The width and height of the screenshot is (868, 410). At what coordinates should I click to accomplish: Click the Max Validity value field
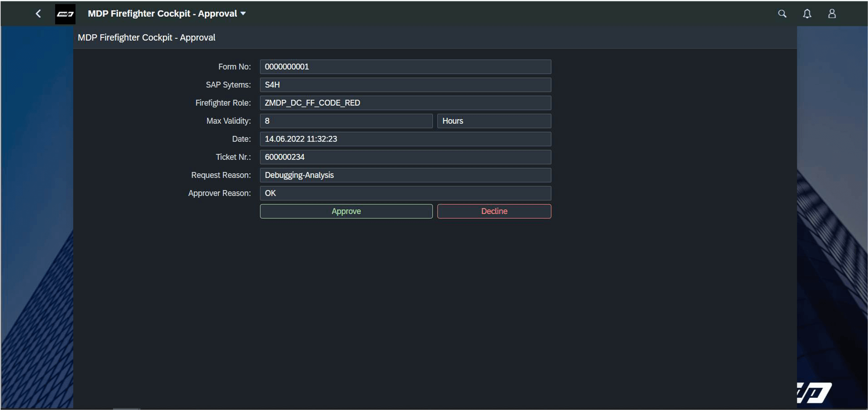(x=346, y=121)
